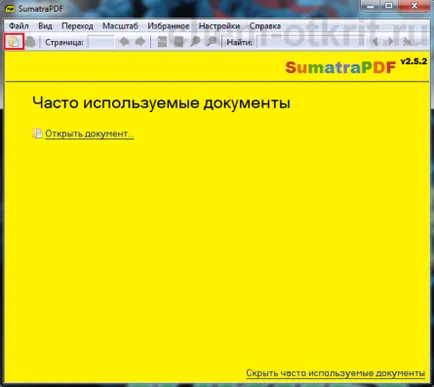Click the Open document toolbar icon

14,42
